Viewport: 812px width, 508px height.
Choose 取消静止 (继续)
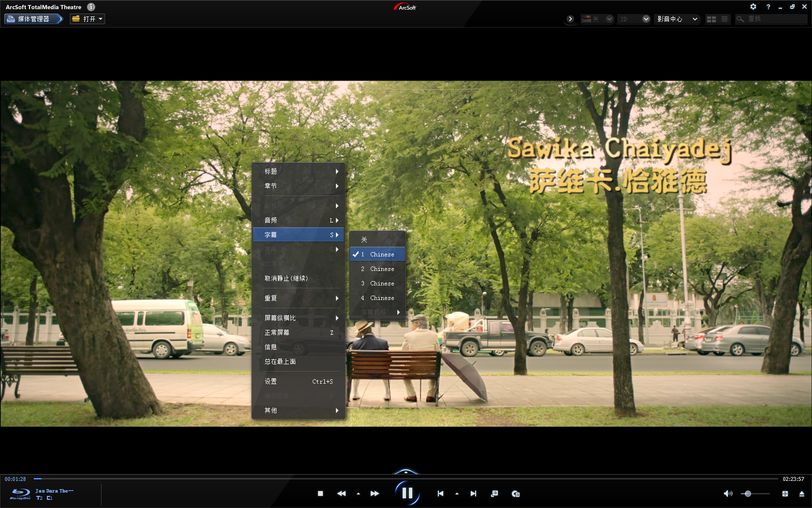[298, 278]
